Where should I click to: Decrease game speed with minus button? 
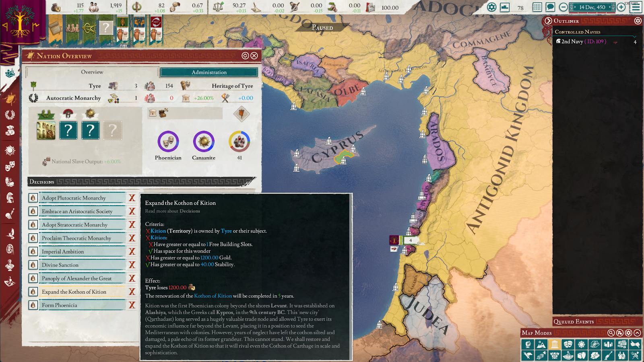[x=563, y=7]
